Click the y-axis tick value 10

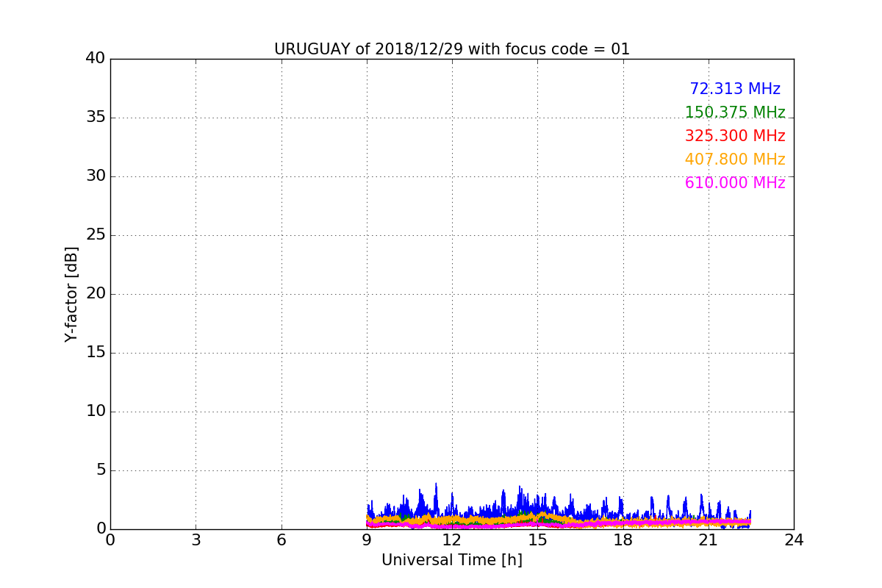coord(96,412)
